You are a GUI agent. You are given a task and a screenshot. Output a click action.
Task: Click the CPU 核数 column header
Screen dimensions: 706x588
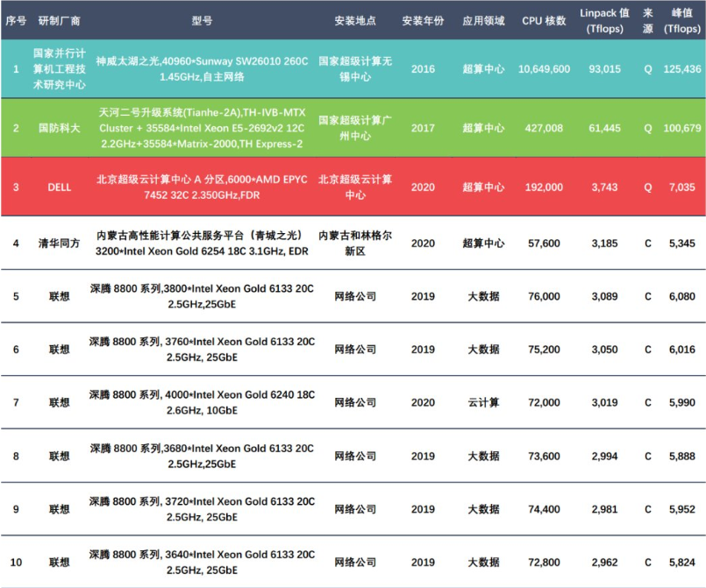544,21
